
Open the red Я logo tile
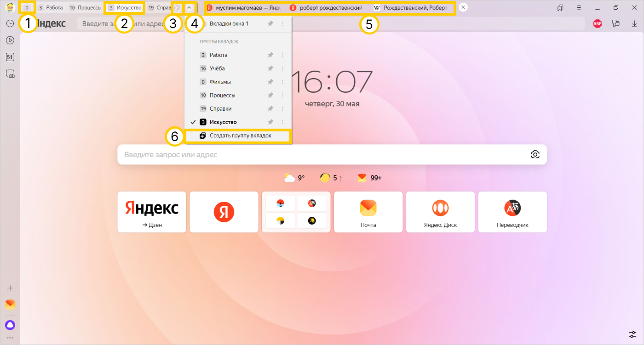pos(224,212)
